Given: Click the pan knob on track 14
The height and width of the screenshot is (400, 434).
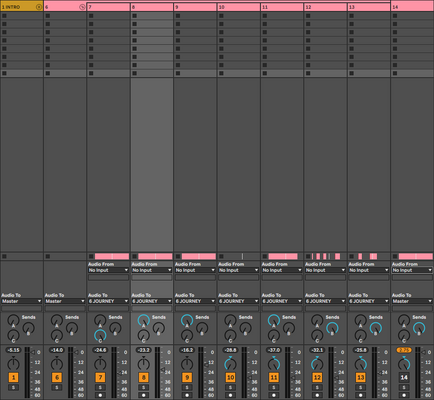Looking at the screenshot, I should (404, 363).
